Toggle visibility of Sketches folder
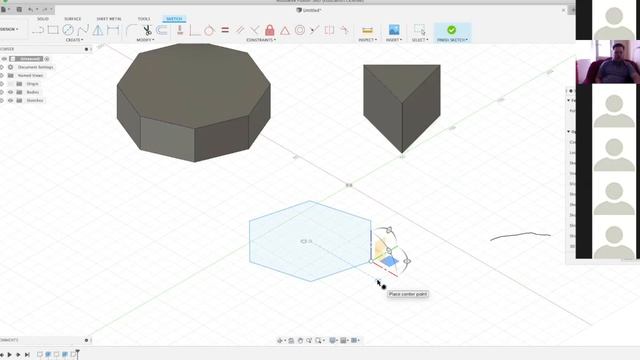640x360 pixels. [x=11, y=100]
